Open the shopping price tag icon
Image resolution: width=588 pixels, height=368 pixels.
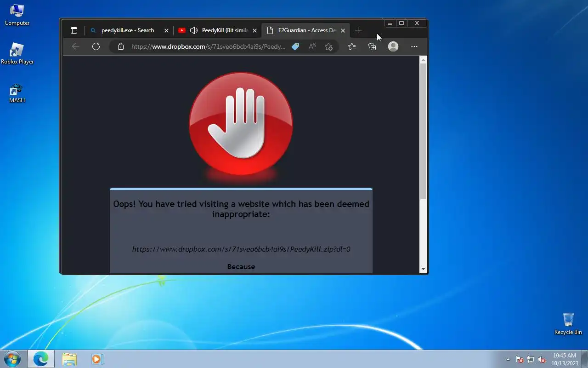coord(295,46)
